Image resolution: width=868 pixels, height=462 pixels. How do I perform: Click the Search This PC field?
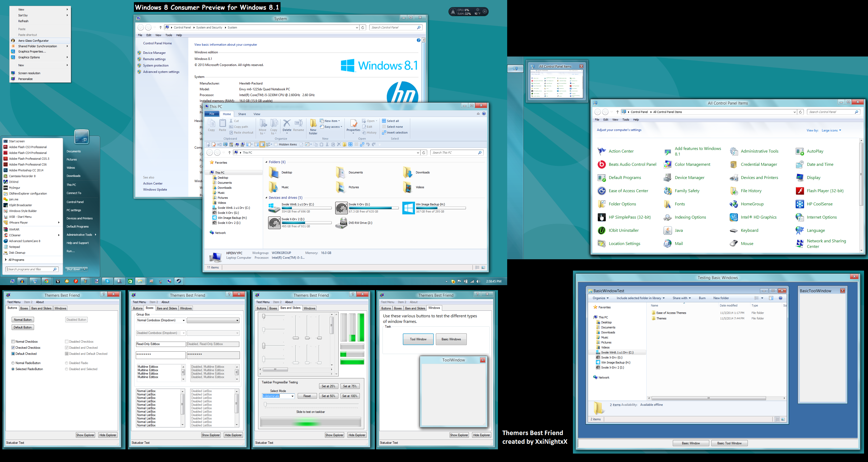click(x=456, y=153)
